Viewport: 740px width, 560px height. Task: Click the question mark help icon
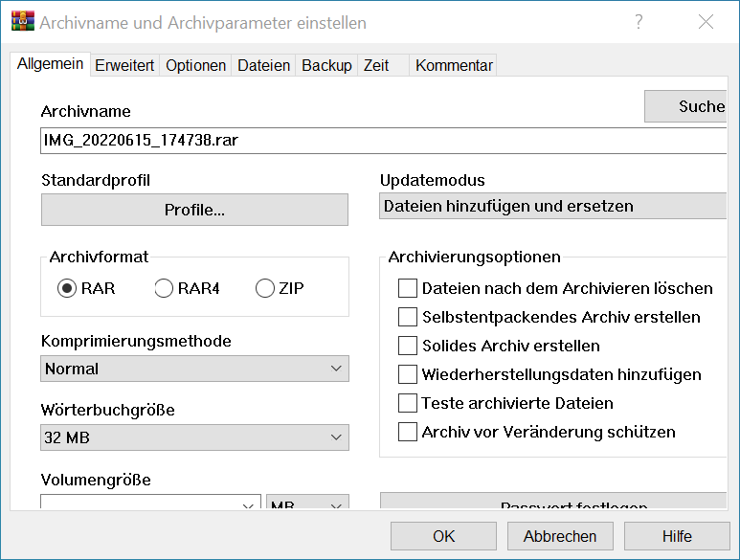(x=639, y=22)
